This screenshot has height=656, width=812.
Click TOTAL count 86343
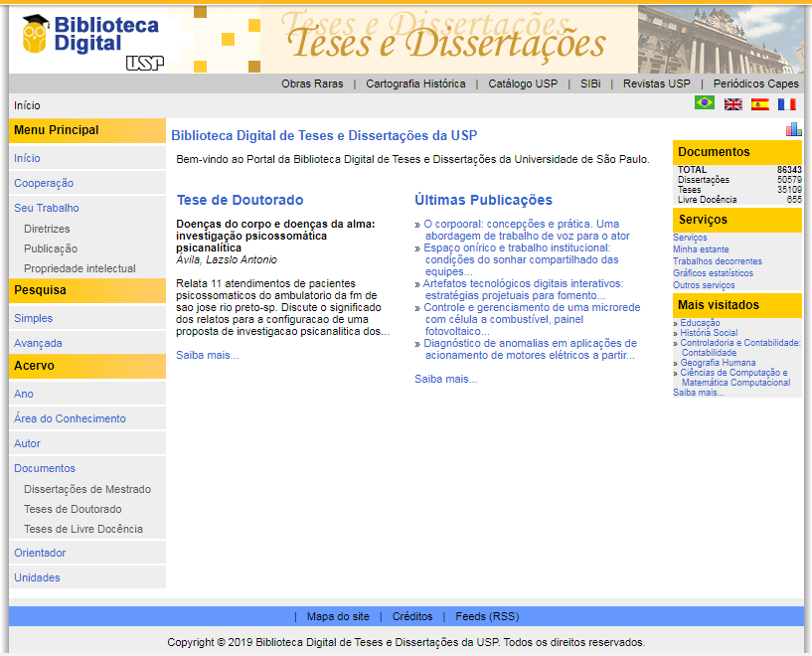[x=789, y=170]
